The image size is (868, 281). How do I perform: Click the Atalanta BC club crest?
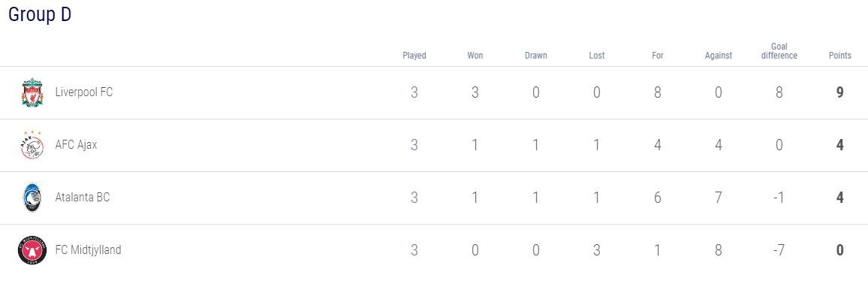tap(32, 198)
